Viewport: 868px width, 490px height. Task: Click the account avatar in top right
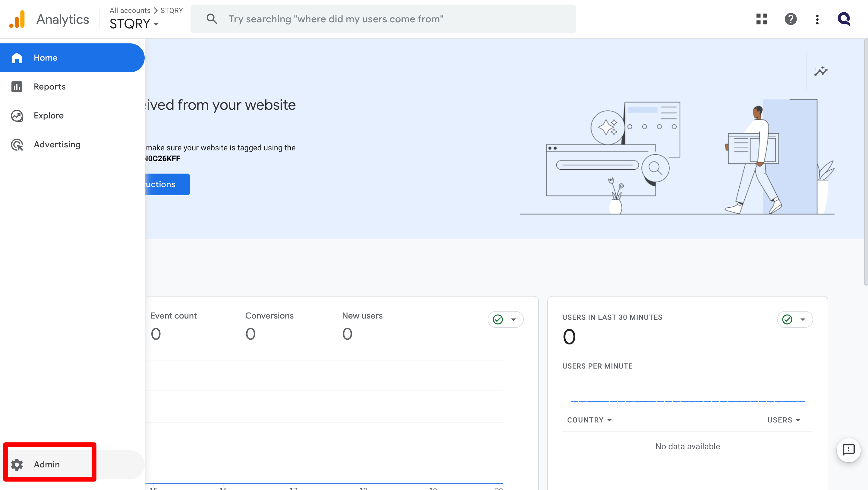click(844, 19)
